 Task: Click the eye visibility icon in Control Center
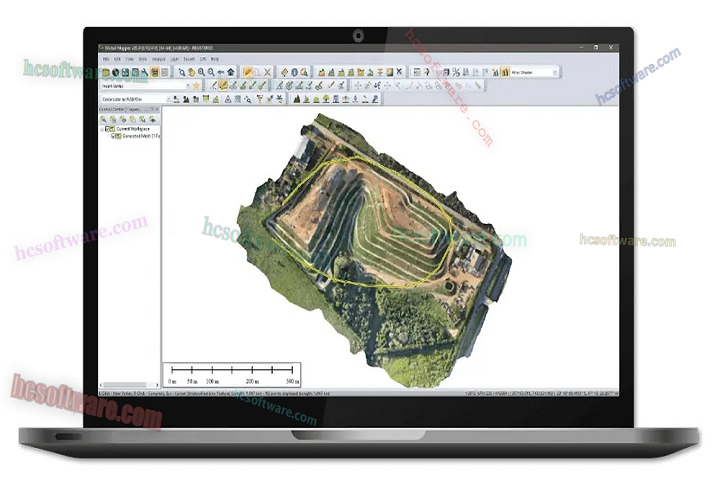click(152, 119)
